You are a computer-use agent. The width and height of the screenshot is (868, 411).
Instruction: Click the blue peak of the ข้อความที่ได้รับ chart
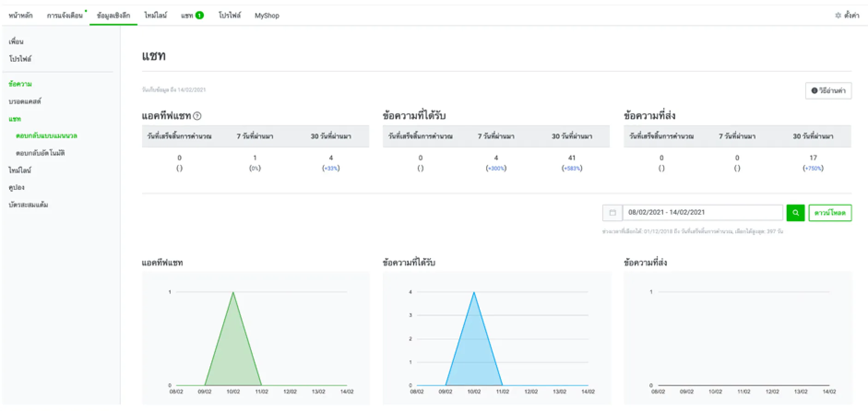tap(474, 293)
